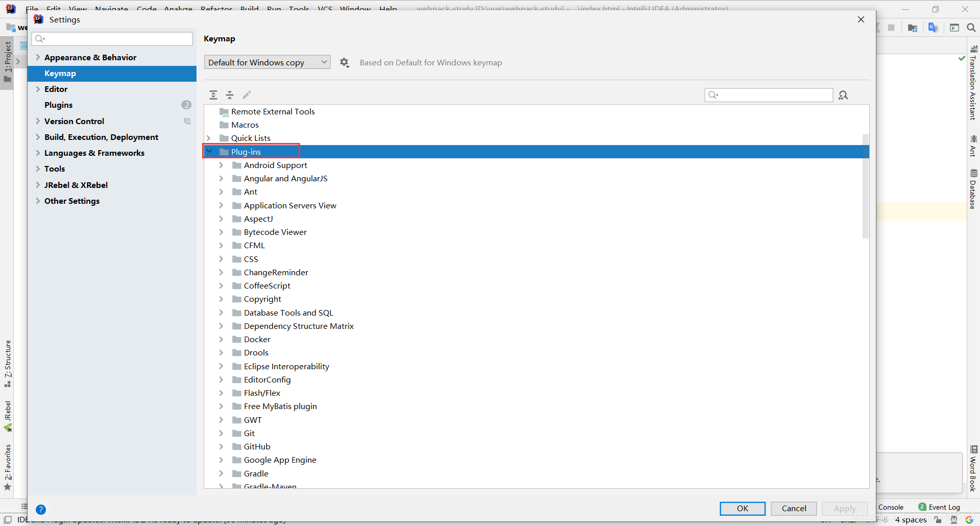Expand Appearance & Behavior settings

point(38,57)
